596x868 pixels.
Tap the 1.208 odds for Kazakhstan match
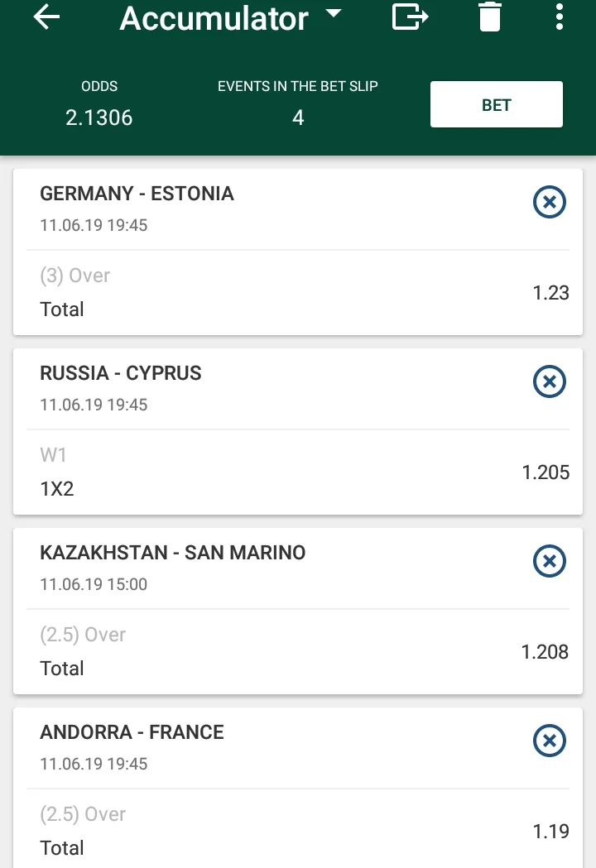tap(545, 652)
